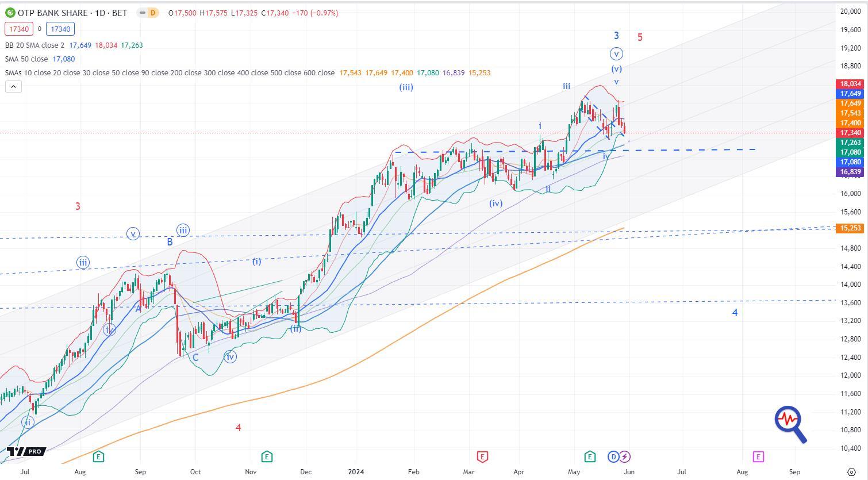Select the thick blue dashed horizontal line

pos(575,151)
